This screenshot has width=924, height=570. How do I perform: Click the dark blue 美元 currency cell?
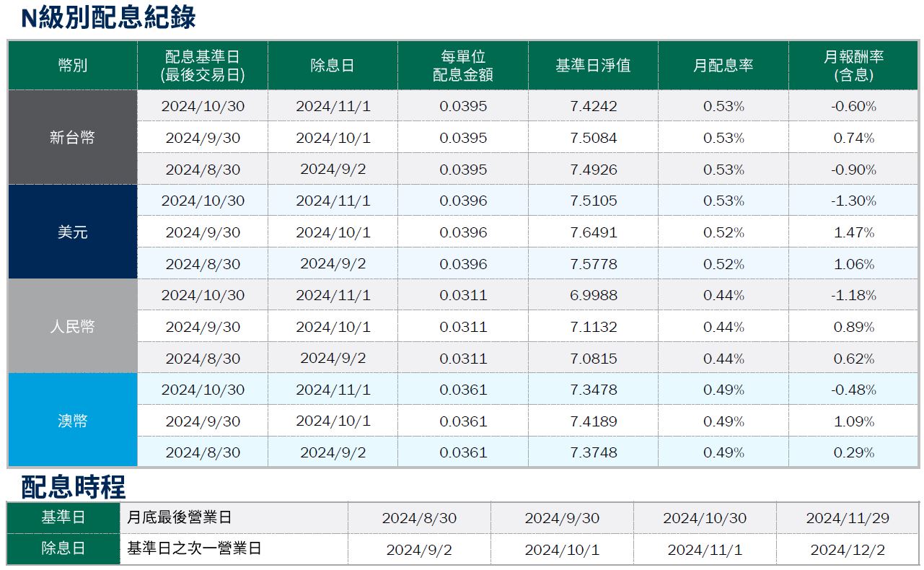pos(72,232)
